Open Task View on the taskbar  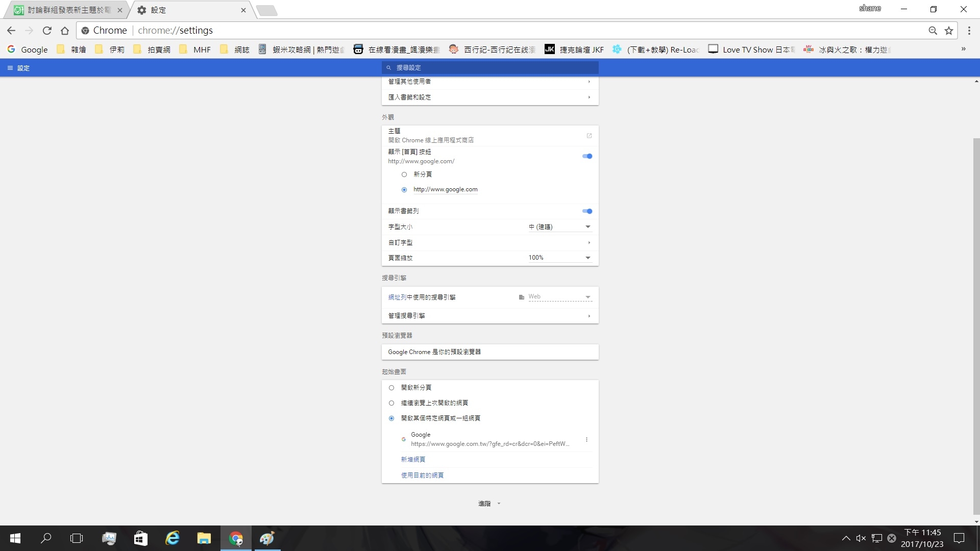click(x=77, y=538)
